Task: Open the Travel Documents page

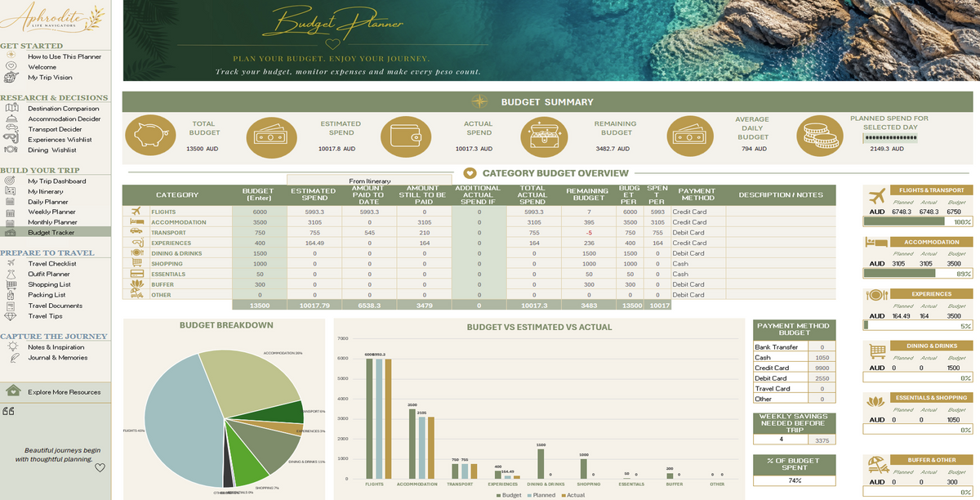Action: tap(55, 306)
